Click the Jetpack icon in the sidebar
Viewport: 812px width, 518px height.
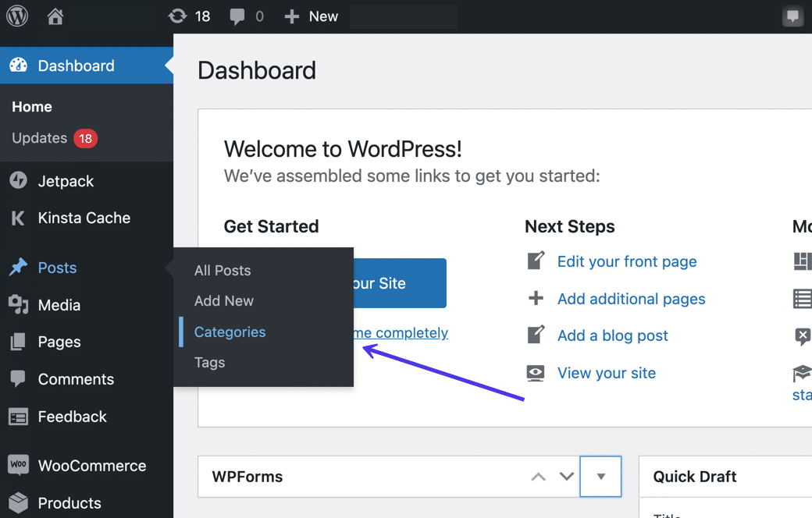click(x=16, y=181)
